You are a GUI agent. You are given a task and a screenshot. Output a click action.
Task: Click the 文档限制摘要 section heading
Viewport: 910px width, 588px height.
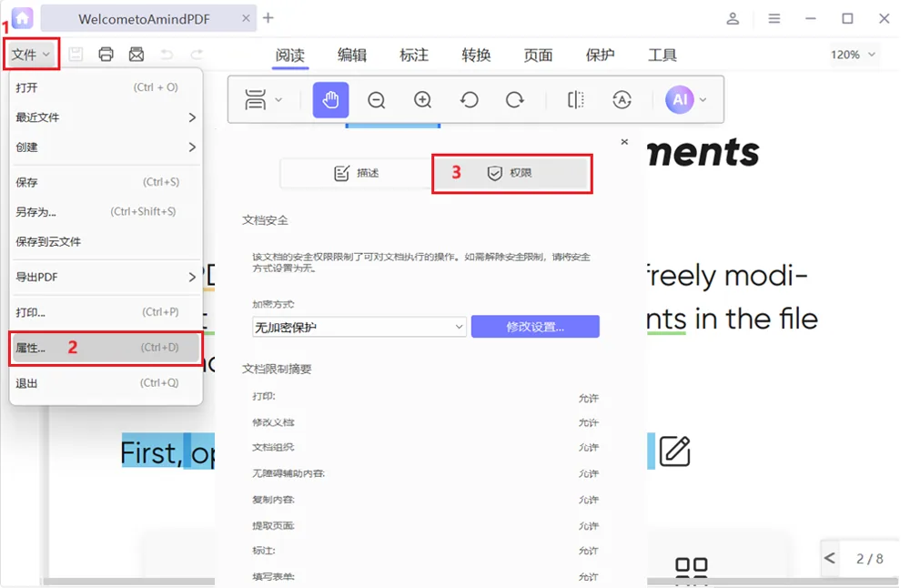[x=277, y=370]
